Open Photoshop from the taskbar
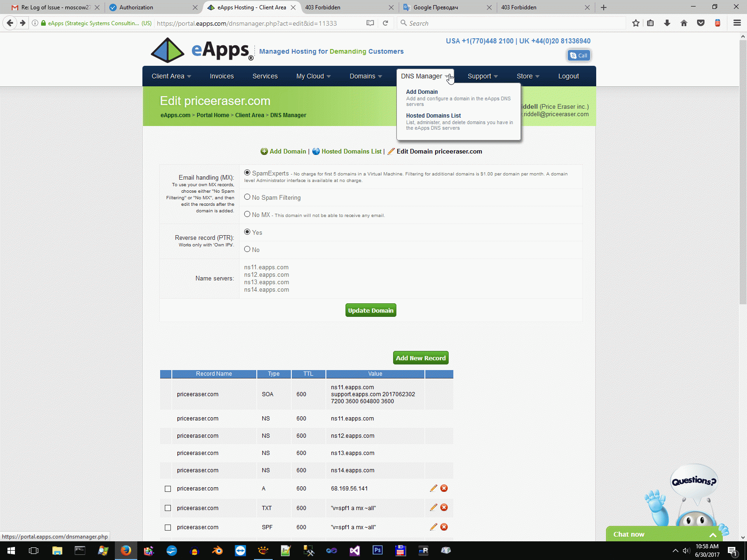 coord(377,551)
